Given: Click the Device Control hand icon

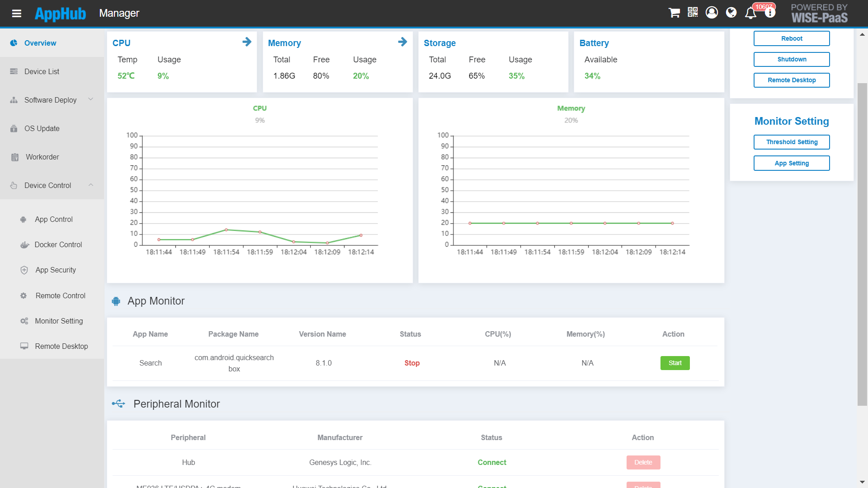Looking at the screenshot, I should point(14,185).
